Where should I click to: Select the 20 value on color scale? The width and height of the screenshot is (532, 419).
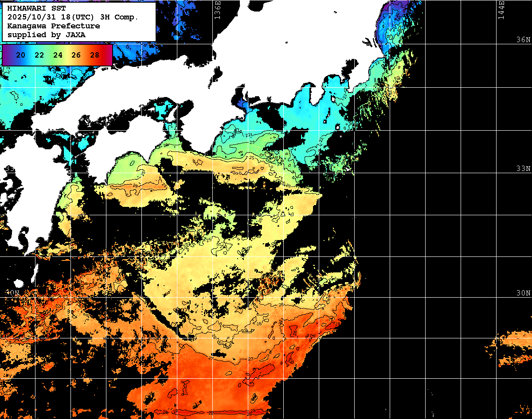[20, 55]
